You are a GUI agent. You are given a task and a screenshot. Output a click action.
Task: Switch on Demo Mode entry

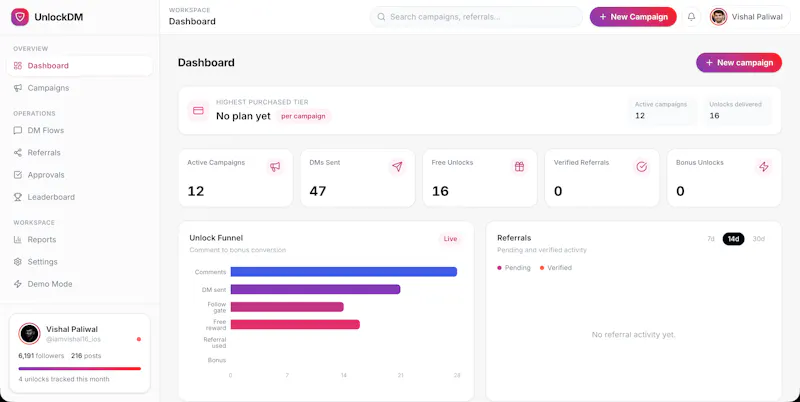(80, 284)
